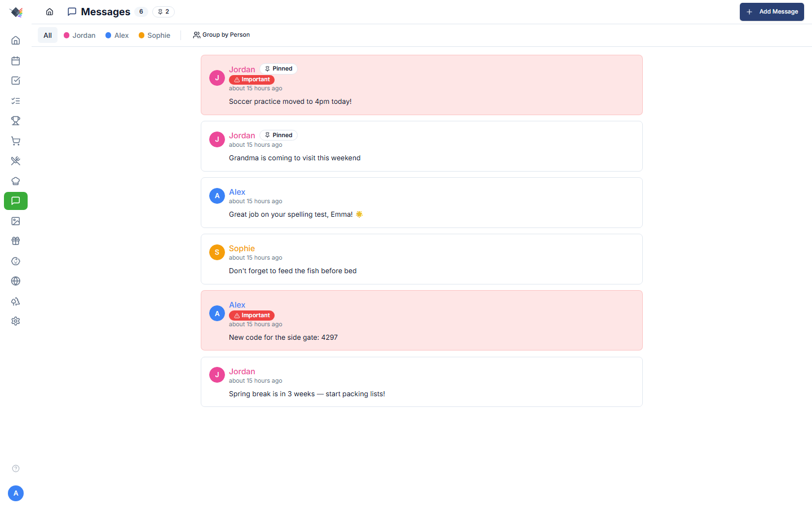Click Jordan name on Grandma visit message
Viewport: 812px width, 508px height.
point(242,135)
